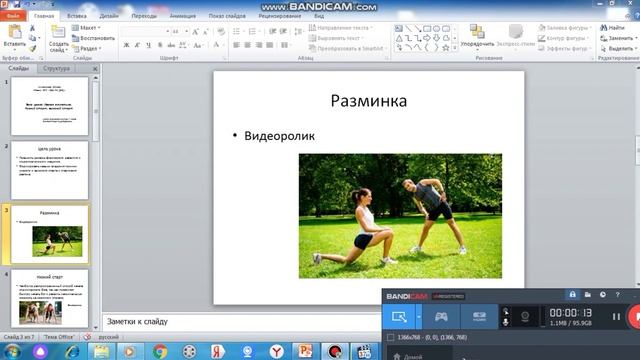640x360 pixels.
Task: Open Internet Explorer from the taskbar
Action: click(x=73, y=351)
